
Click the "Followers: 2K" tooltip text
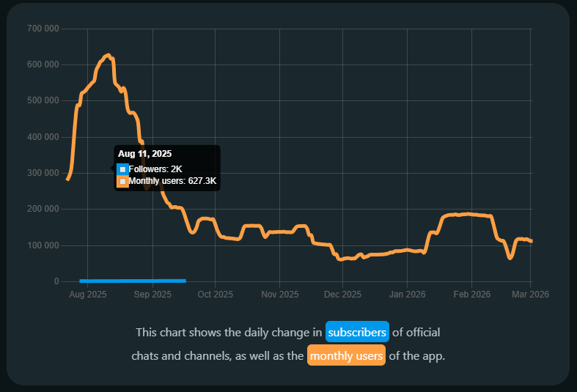point(155,169)
